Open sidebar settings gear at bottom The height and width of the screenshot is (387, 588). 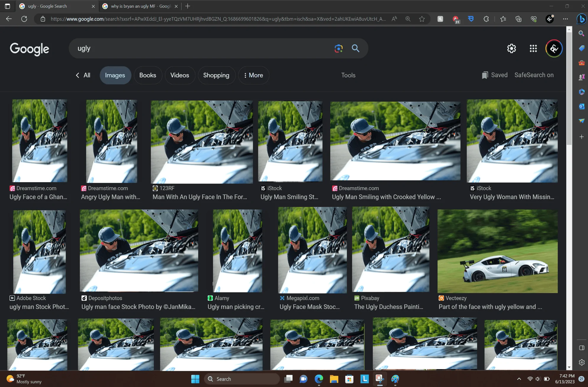[581, 362]
